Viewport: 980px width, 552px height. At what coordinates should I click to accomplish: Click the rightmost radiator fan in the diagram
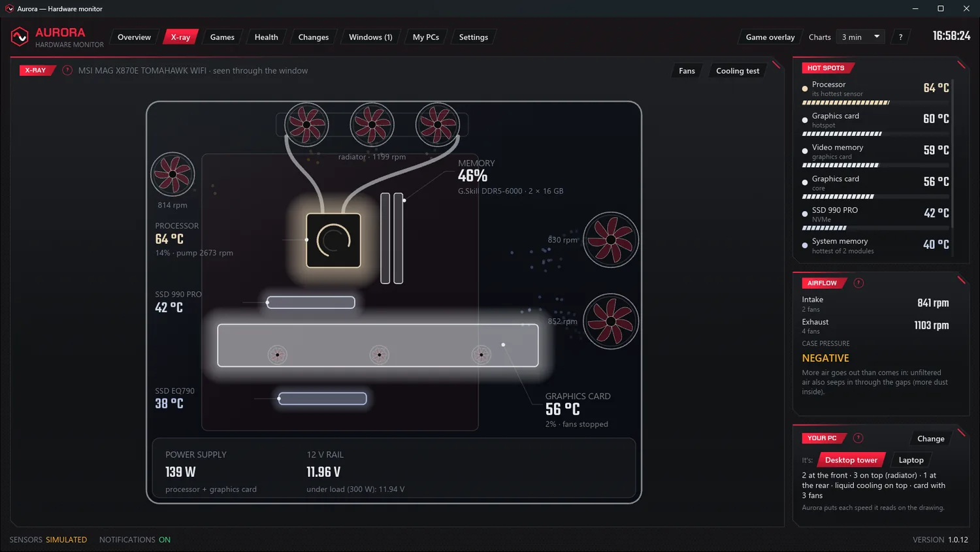click(x=438, y=125)
